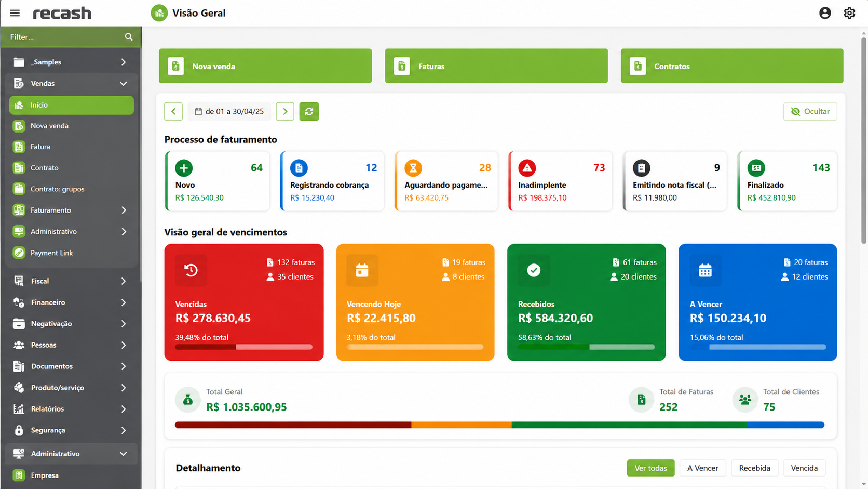The image size is (868, 489).
Task: Expand the Faturamento submenu
Action: [71, 210]
